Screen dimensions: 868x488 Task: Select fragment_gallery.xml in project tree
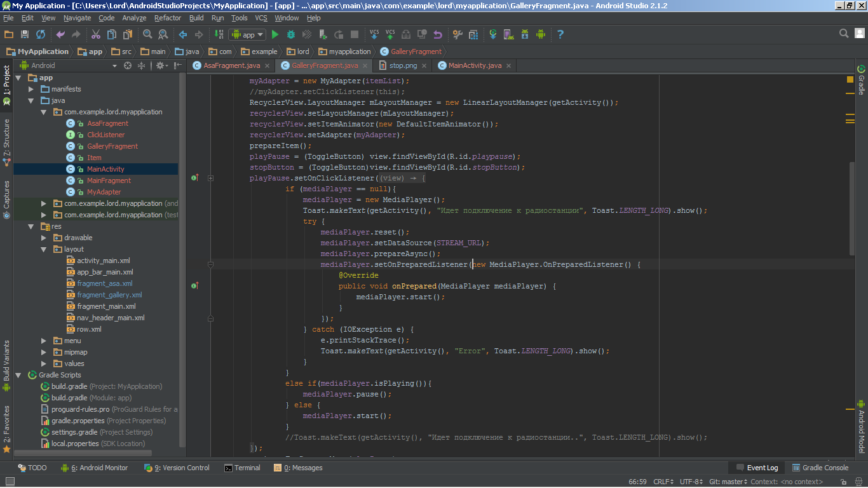(109, 295)
